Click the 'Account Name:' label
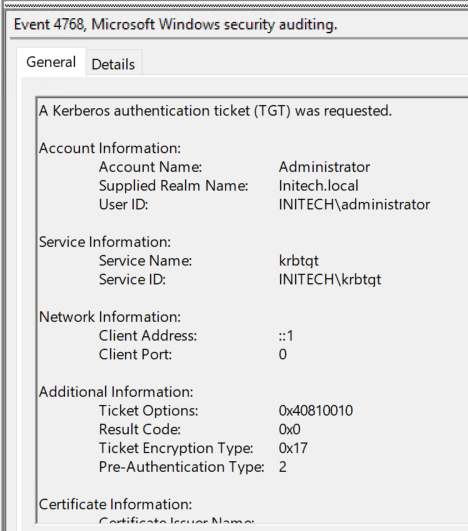This screenshot has width=468, height=531. pyautogui.click(x=150, y=167)
